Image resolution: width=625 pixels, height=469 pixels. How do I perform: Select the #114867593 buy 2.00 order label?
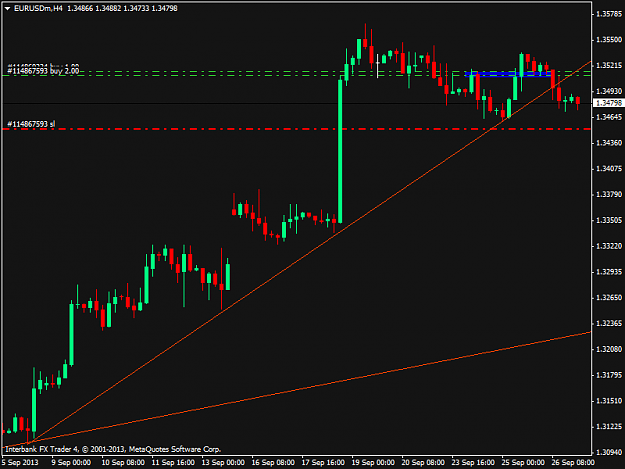(43, 71)
